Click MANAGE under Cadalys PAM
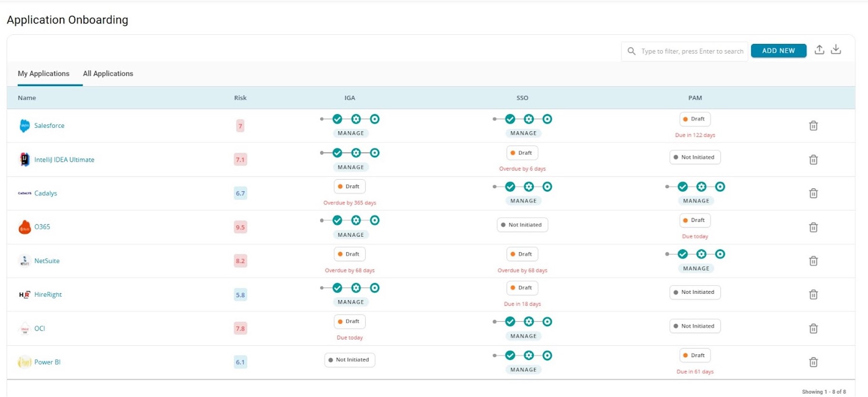The width and height of the screenshot is (868, 397). pos(696,201)
